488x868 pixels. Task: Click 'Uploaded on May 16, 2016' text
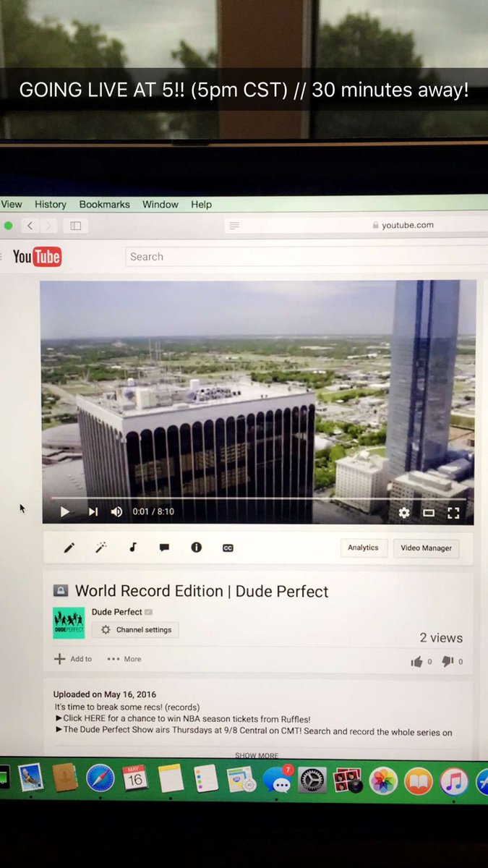pyautogui.click(x=104, y=695)
